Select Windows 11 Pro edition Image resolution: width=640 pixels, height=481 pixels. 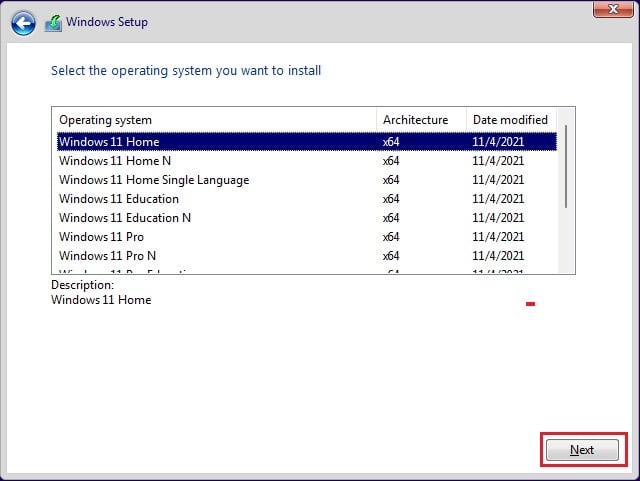[x=307, y=237]
